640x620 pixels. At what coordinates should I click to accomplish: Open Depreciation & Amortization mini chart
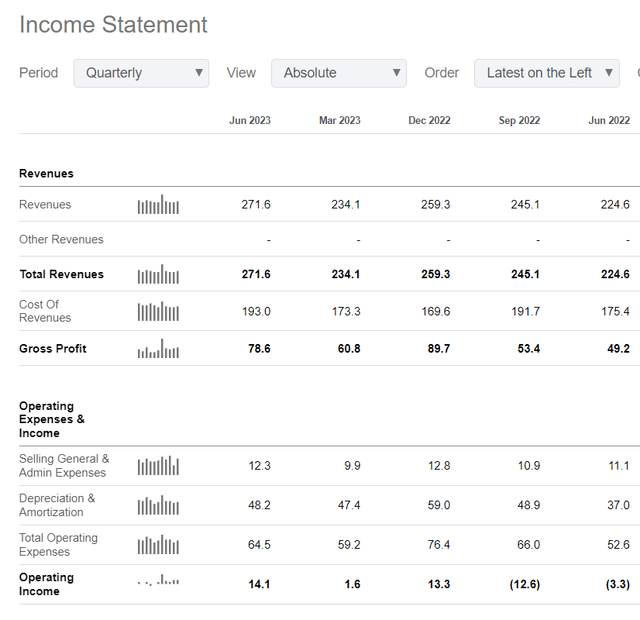[x=158, y=506]
